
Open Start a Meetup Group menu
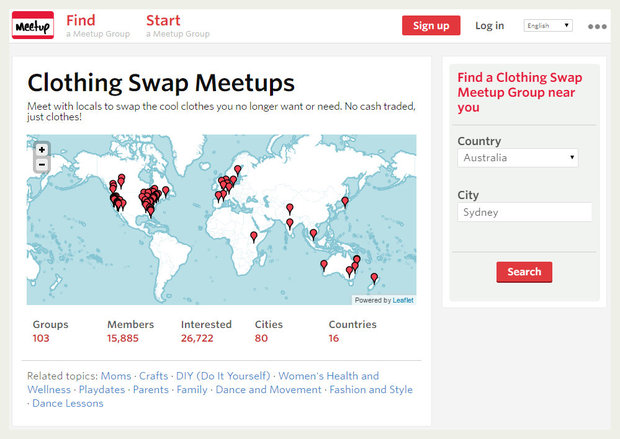pos(177,25)
